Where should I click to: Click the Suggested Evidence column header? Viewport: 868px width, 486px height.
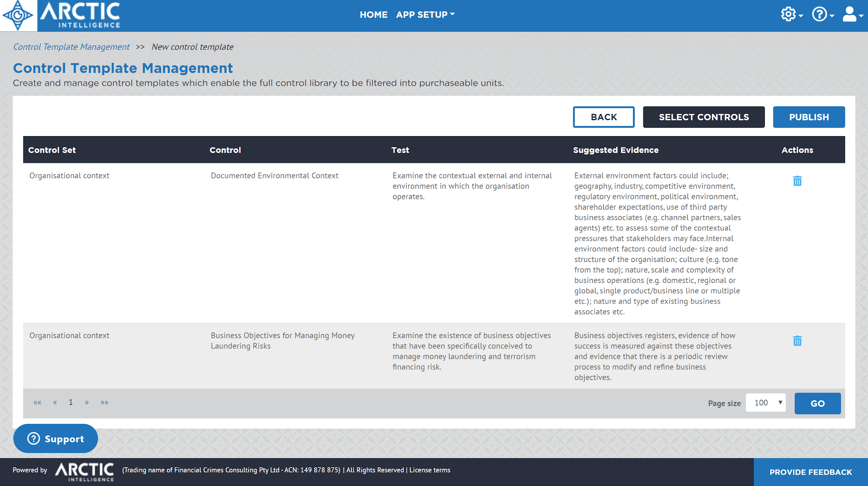point(616,150)
